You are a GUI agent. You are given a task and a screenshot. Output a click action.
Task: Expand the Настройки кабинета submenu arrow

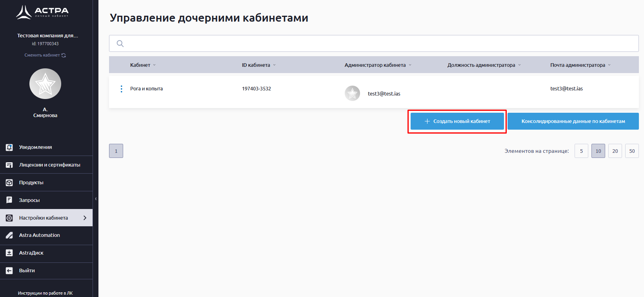[85, 218]
